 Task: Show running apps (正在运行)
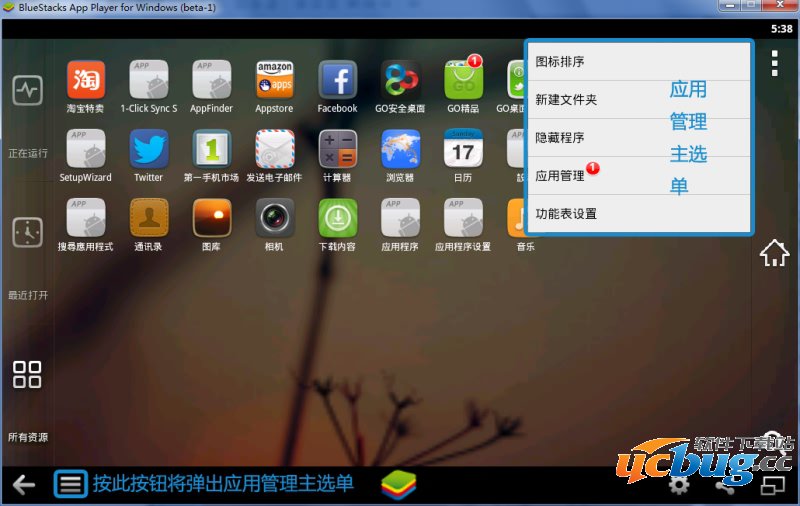[28, 91]
